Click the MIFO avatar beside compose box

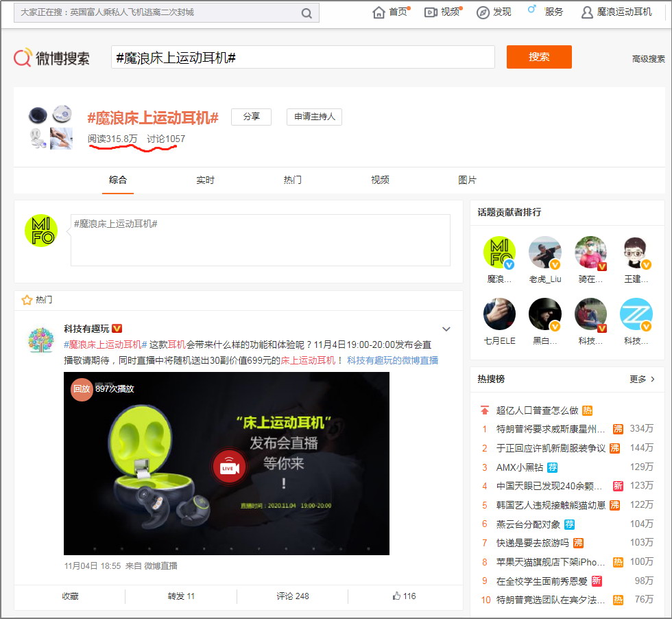click(41, 231)
